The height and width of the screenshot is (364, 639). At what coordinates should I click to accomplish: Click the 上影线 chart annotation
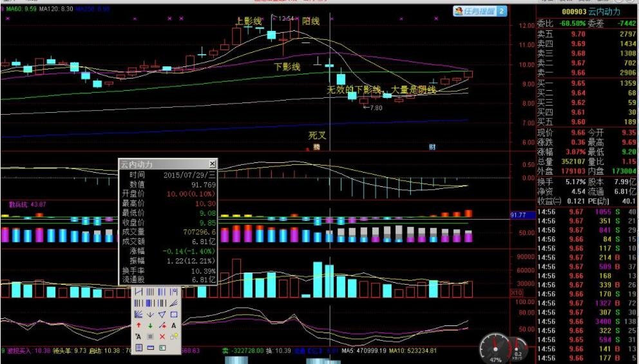pyautogui.click(x=249, y=21)
